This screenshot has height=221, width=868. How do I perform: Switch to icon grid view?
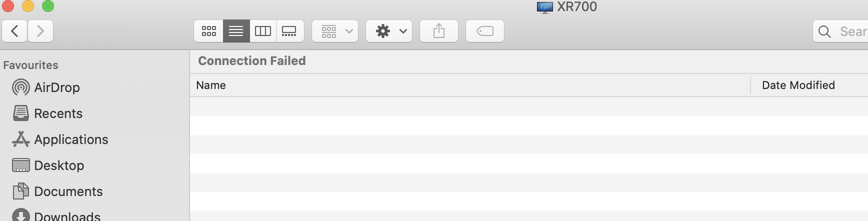tap(209, 31)
